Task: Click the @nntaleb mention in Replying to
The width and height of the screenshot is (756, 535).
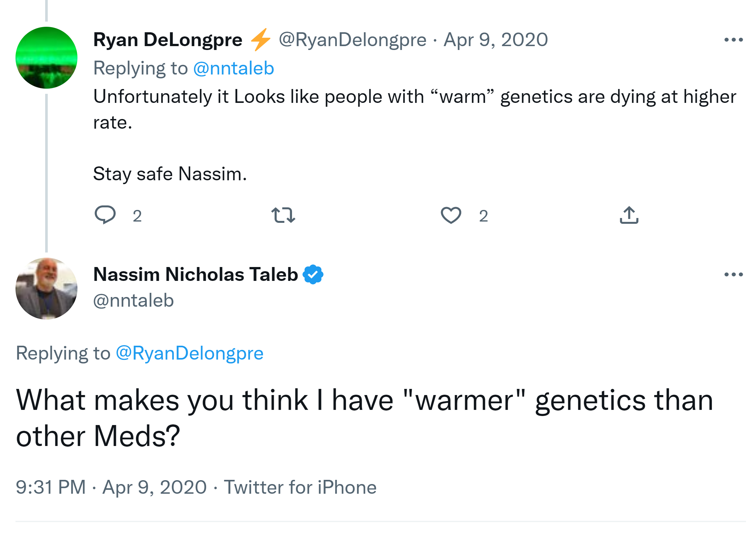Action: [x=233, y=68]
